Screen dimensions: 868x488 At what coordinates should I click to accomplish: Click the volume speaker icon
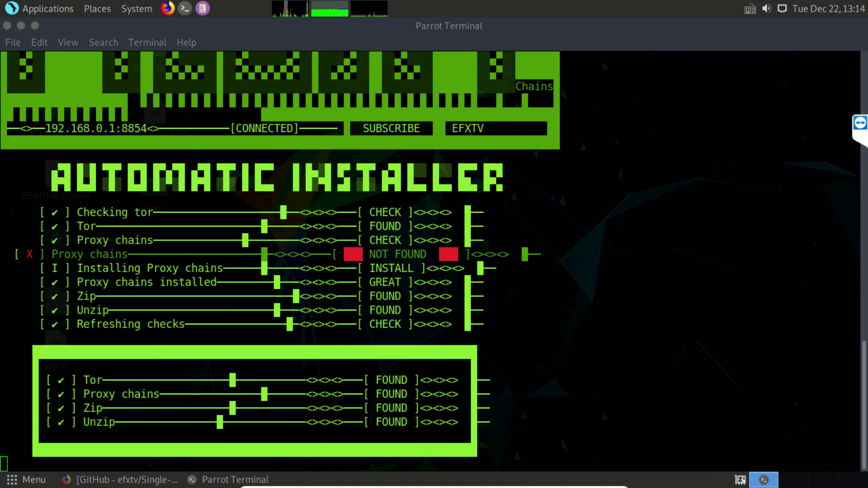[766, 9]
